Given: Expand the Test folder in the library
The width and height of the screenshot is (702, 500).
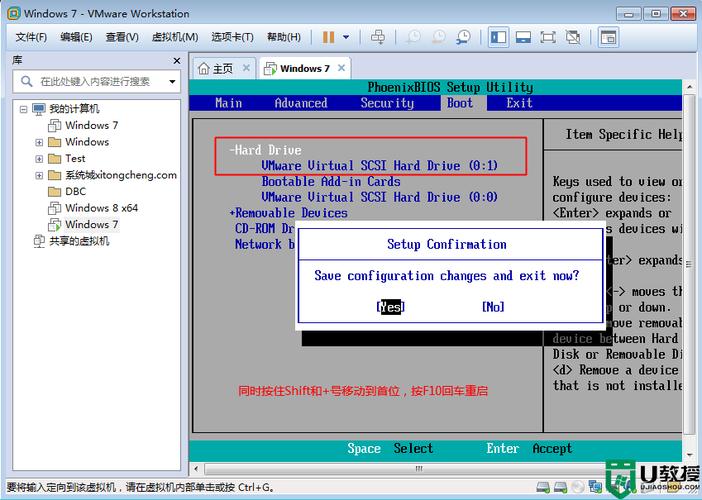Looking at the screenshot, I should [39, 159].
